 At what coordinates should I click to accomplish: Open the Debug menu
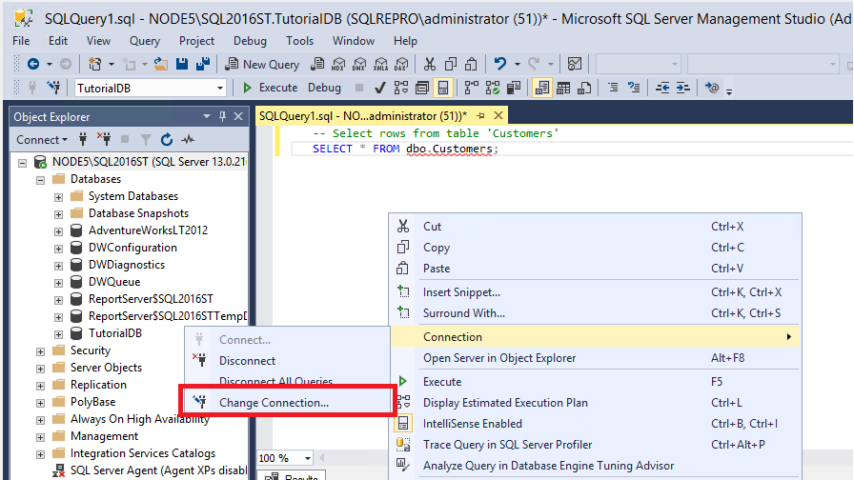pyautogui.click(x=250, y=41)
